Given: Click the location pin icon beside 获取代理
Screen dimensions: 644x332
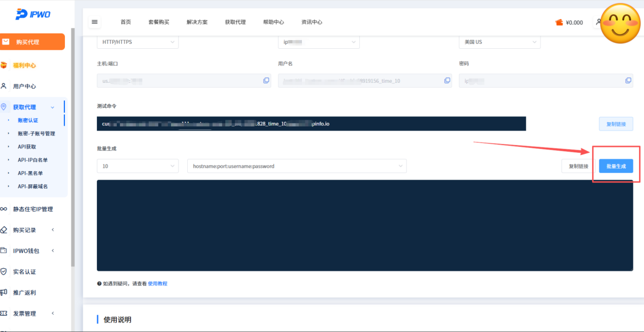Looking at the screenshot, I should click(4, 107).
